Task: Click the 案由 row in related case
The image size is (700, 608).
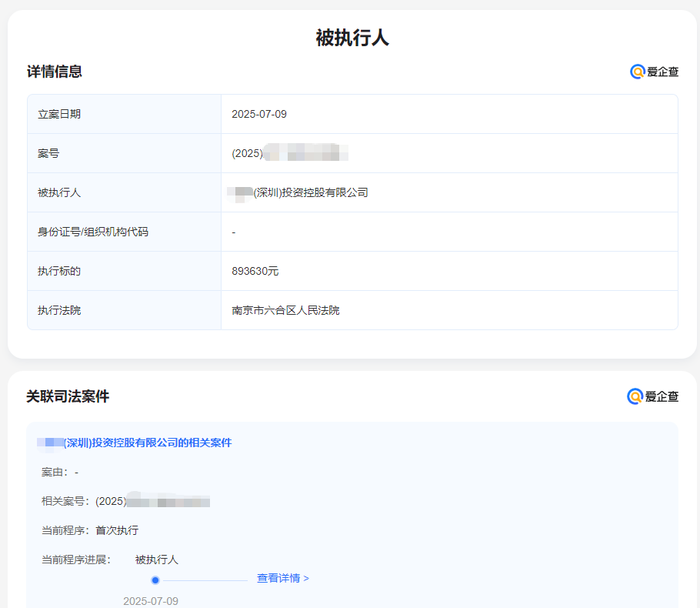Action: (x=60, y=472)
